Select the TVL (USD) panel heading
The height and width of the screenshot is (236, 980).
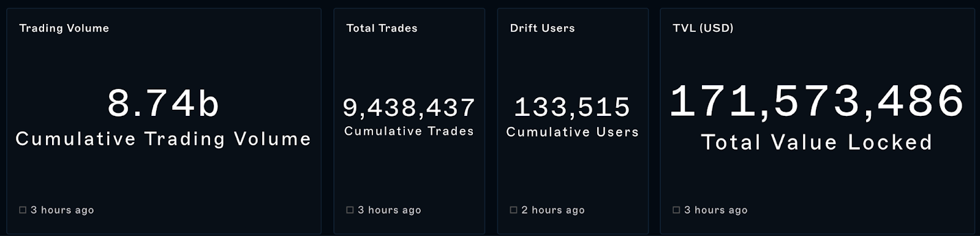point(703,28)
